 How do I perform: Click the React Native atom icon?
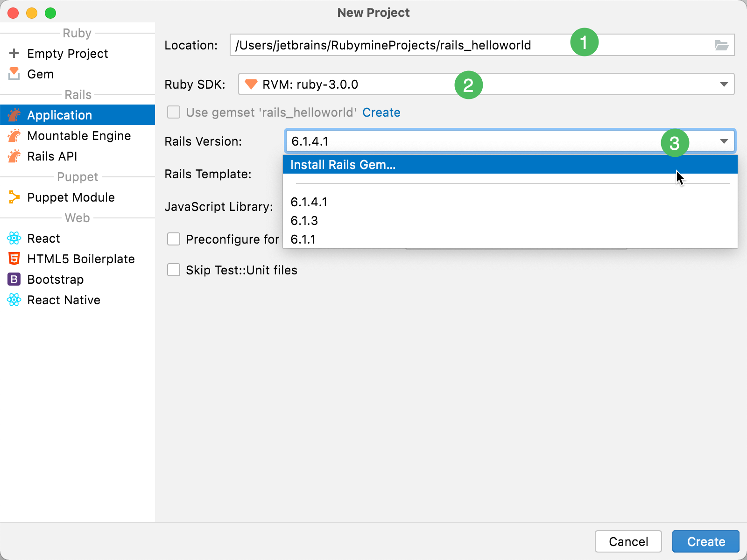click(14, 300)
